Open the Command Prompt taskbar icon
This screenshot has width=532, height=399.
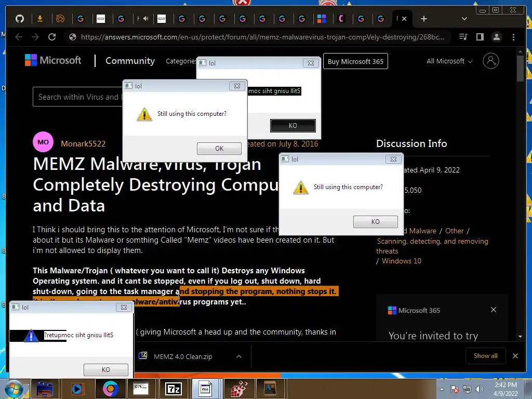click(x=140, y=389)
